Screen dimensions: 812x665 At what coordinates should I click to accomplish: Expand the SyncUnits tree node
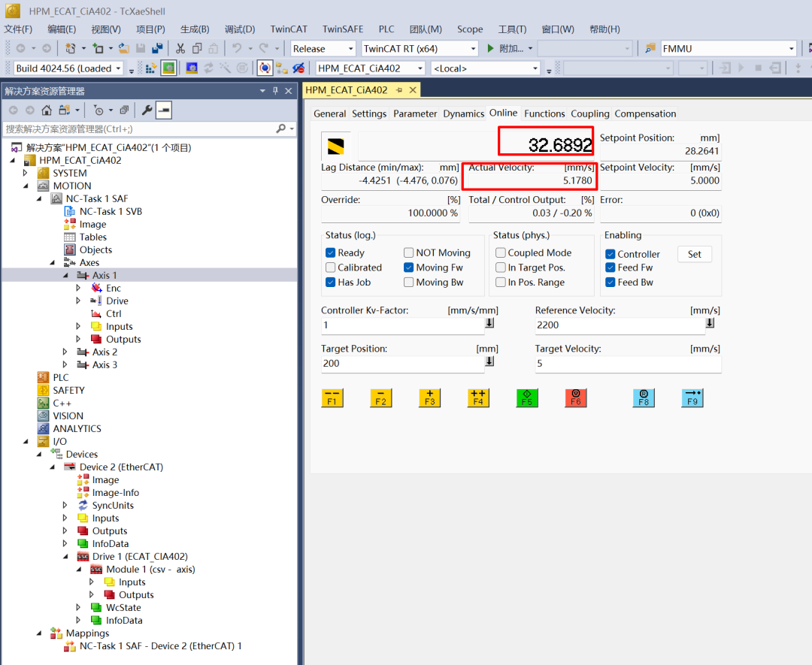tap(65, 505)
